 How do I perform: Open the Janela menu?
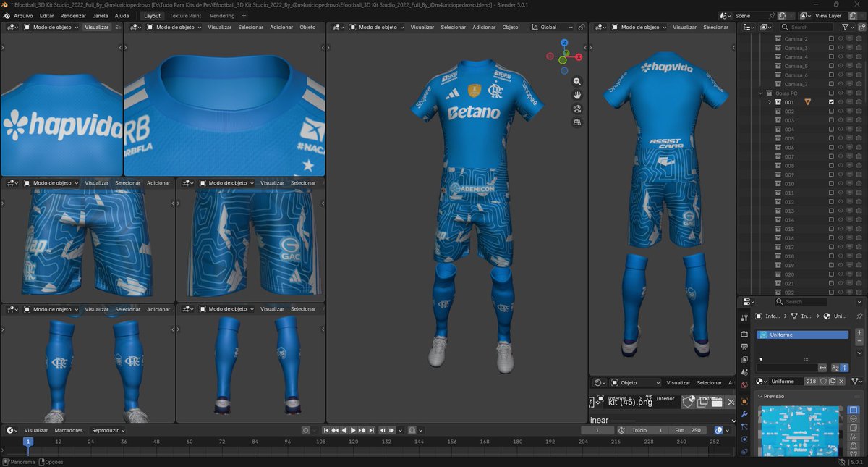[x=101, y=15]
